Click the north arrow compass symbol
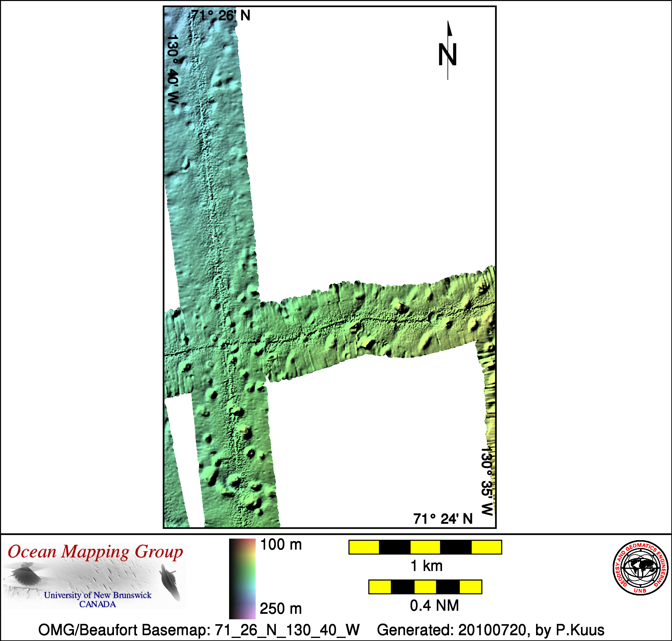 (x=449, y=31)
